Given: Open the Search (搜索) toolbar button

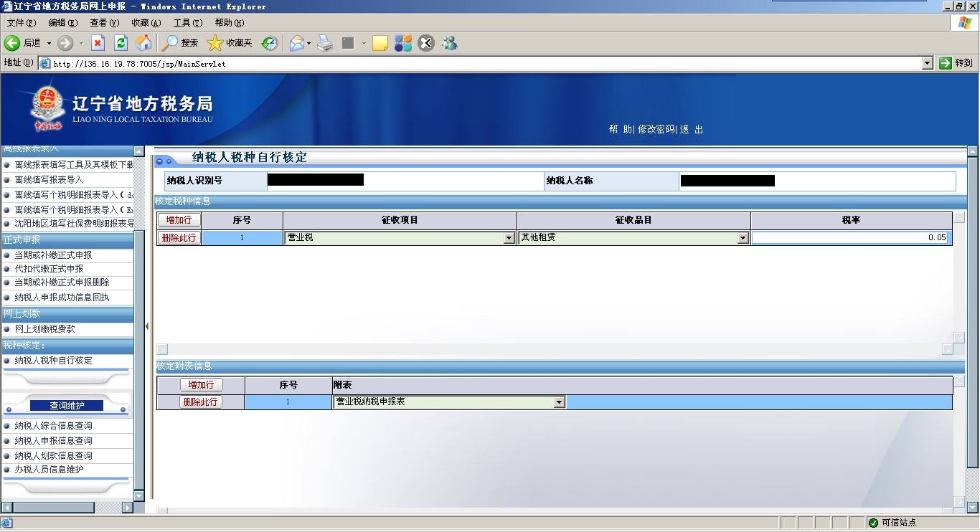Looking at the screenshot, I should click(180, 43).
